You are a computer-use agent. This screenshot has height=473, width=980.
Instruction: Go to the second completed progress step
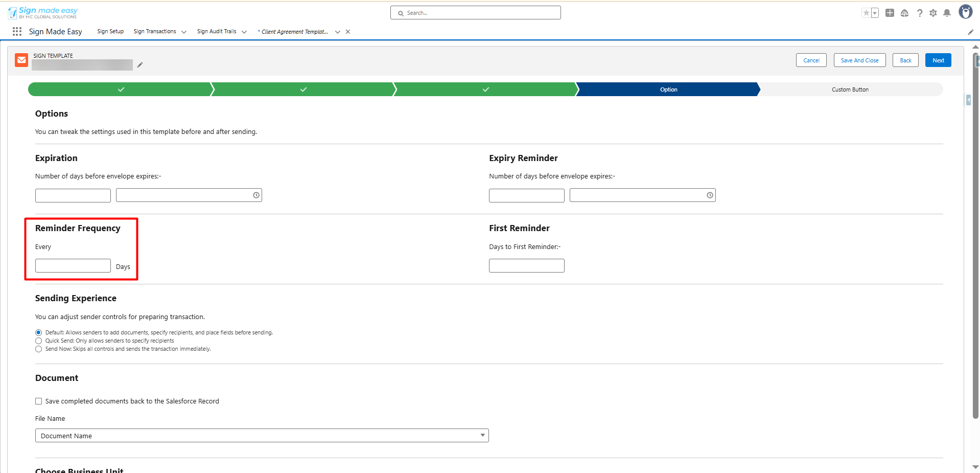[303, 89]
